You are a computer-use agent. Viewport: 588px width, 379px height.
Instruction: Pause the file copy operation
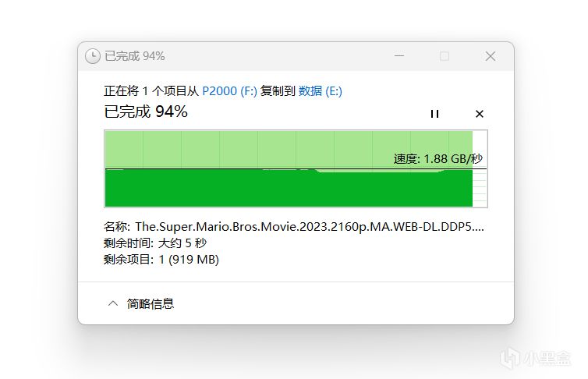[434, 114]
